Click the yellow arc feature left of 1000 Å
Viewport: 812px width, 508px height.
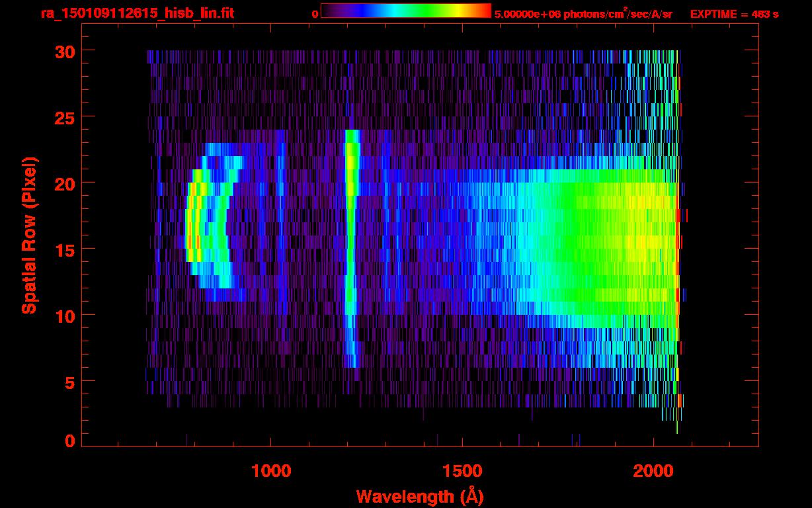191,225
